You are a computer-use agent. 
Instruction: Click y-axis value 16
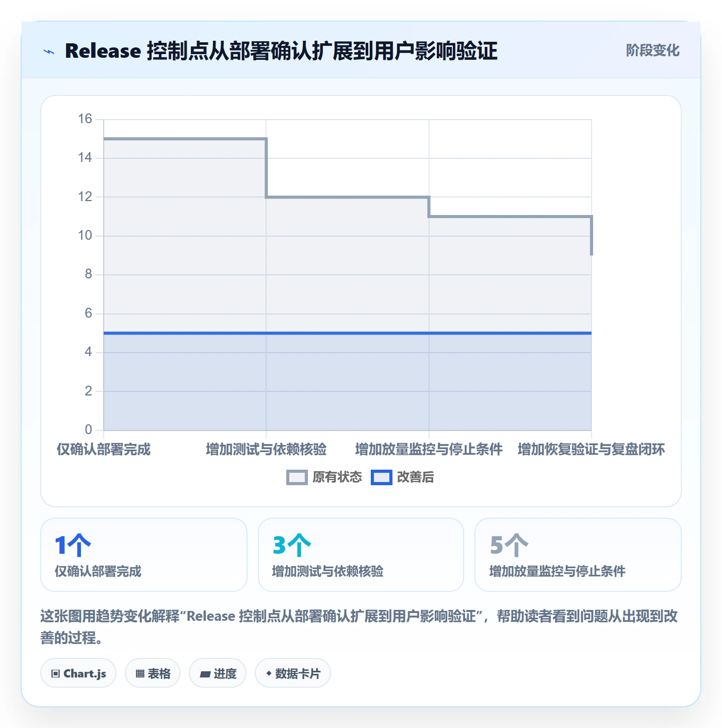[x=85, y=119]
